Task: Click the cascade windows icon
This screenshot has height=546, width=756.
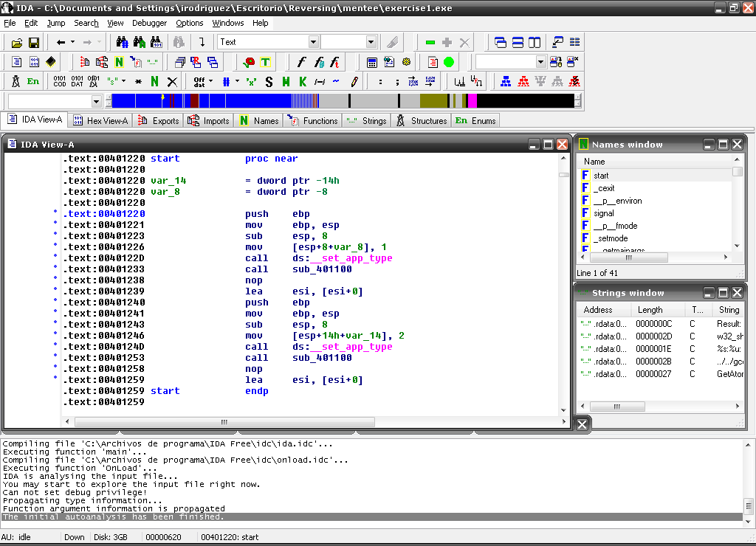Action: coord(501,43)
